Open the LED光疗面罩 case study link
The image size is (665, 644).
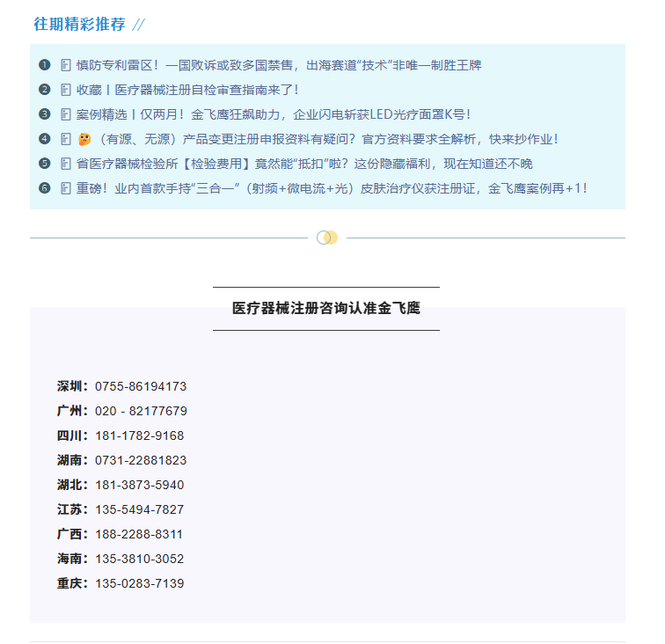tap(274, 114)
